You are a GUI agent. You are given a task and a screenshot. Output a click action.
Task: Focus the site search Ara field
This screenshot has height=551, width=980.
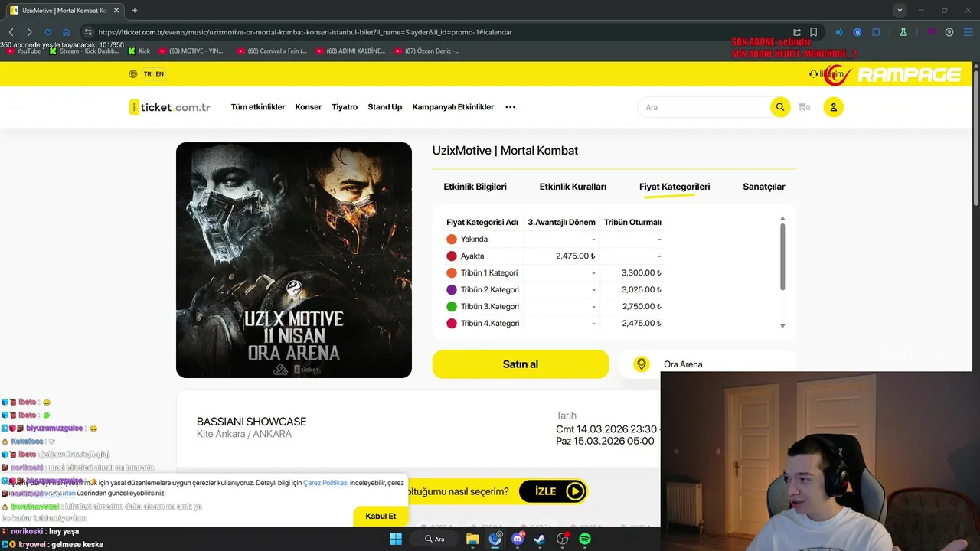(704, 107)
